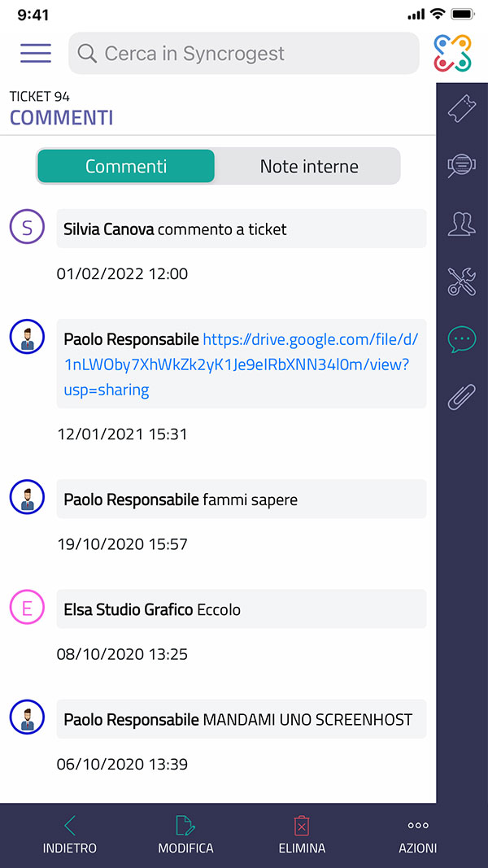This screenshot has width=488, height=868.
Task: Switch to the Note interne tab
Action: [x=309, y=166]
